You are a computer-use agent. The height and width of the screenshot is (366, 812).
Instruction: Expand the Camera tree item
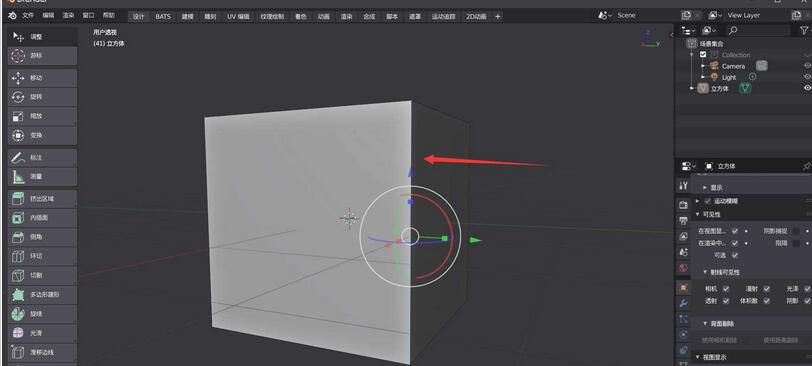click(703, 66)
